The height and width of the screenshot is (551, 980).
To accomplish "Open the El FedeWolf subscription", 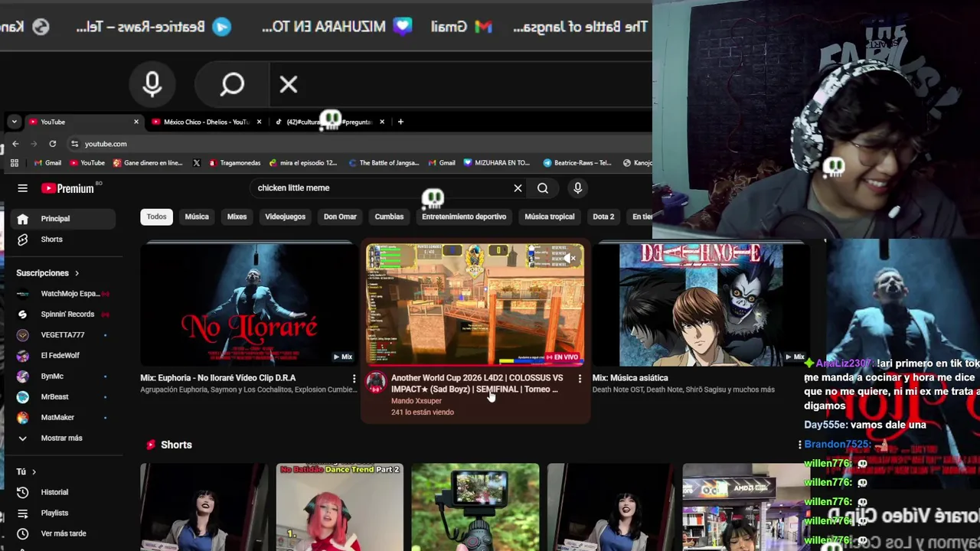I will point(64,356).
